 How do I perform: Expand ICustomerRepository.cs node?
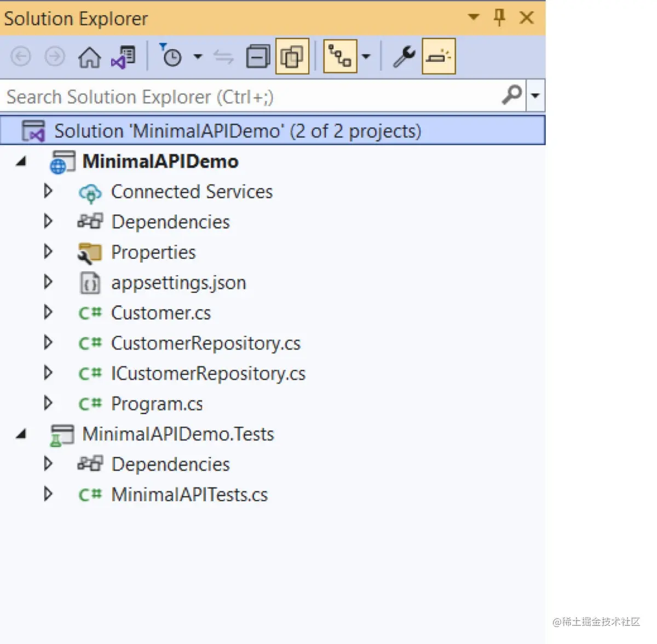click(48, 373)
